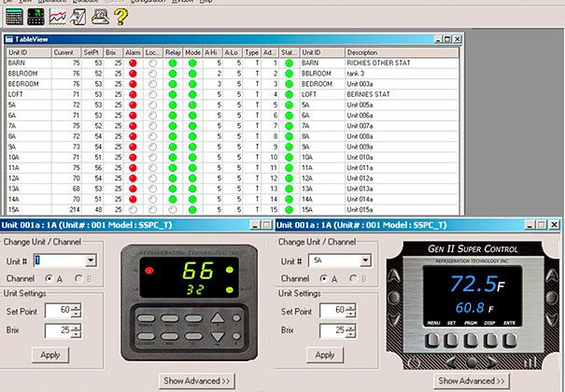Click the Type column header
The width and height of the screenshot is (565, 392).
point(251,52)
